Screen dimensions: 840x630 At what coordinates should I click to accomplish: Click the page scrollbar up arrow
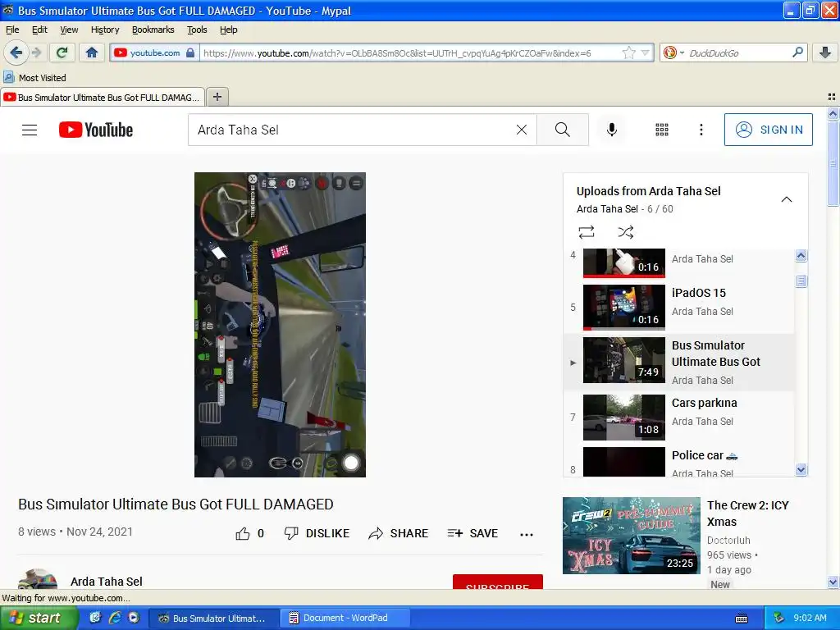click(833, 113)
